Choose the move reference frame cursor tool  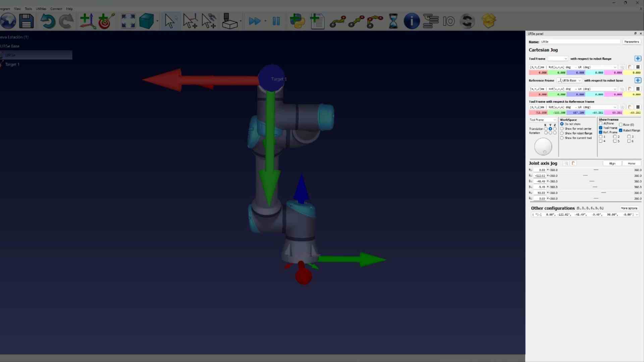[x=190, y=21]
